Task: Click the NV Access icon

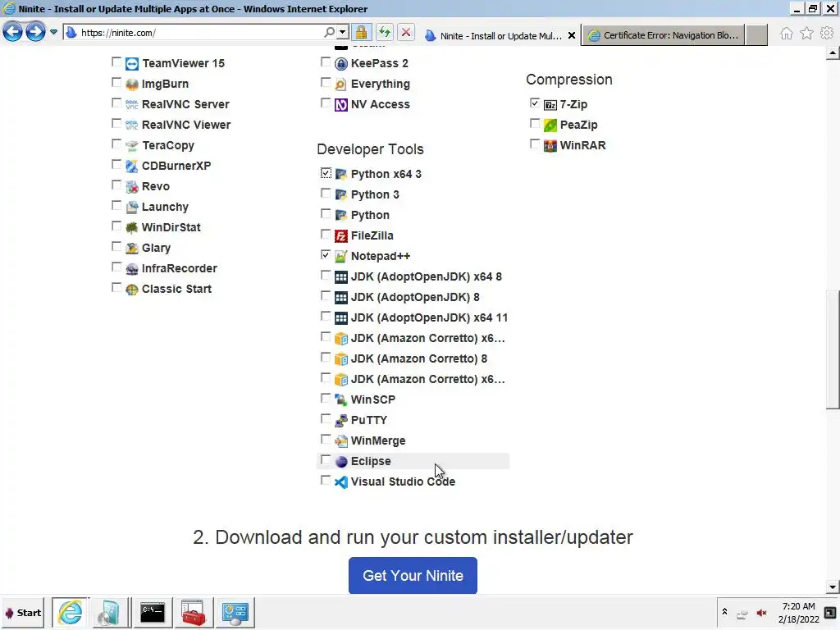Action: (x=341, y=105)
